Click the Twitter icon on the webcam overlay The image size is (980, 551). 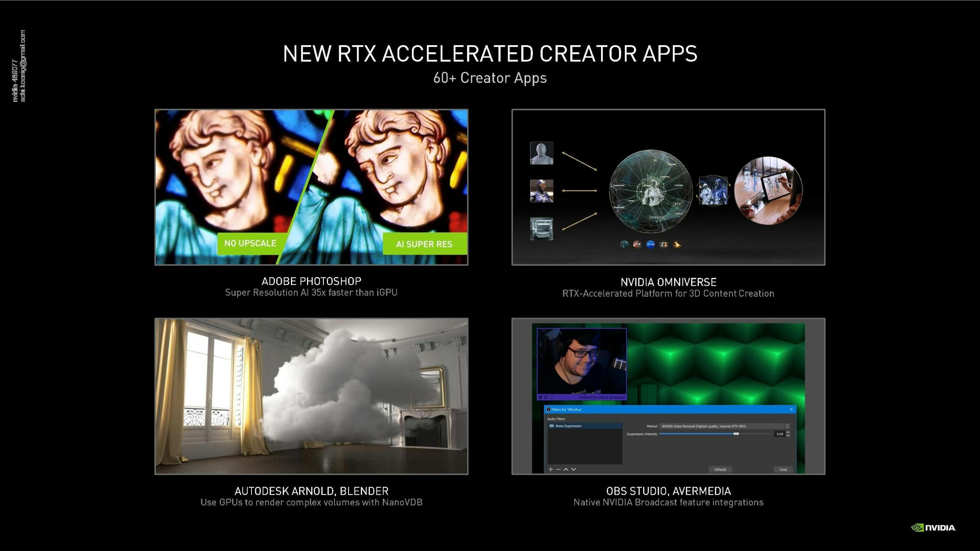click(x=540, y=397)
